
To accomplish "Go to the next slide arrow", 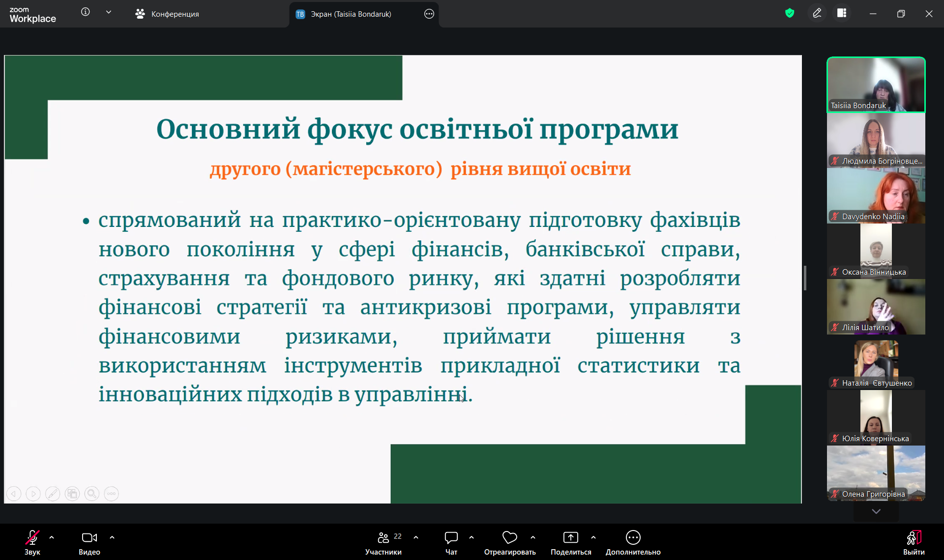I will click(x=33, y=494).
